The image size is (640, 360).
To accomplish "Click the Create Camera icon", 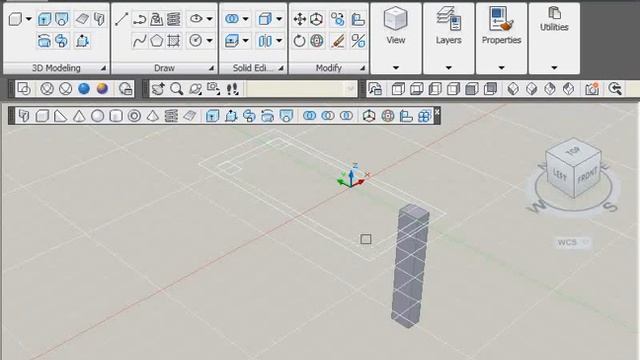I will (x=592, y=89).
